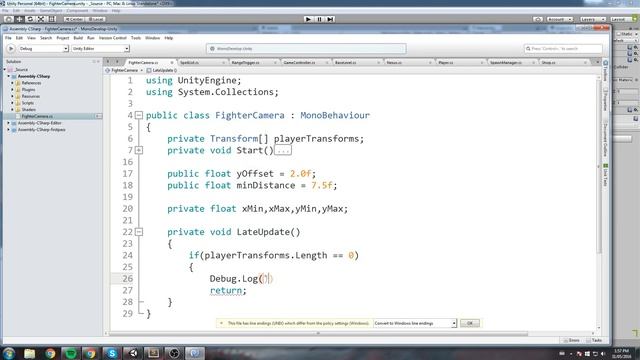Open MonoDevelop Run menu
This screenshot has height=360, width=640.
point(91,38)
